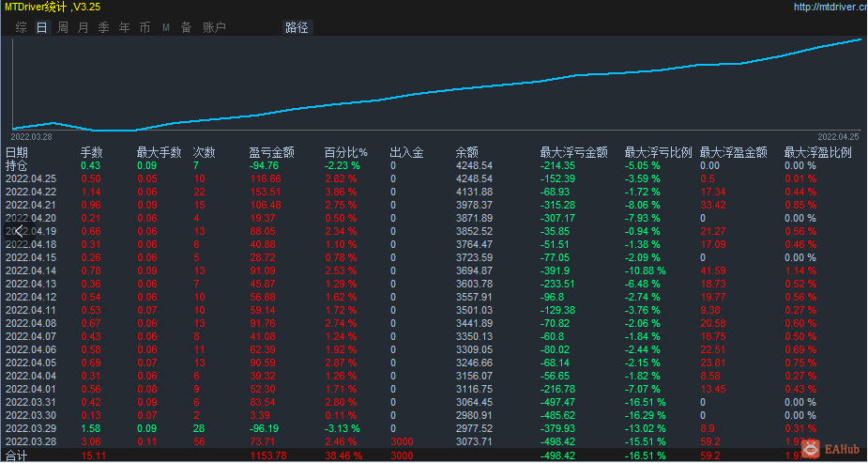The image size is (868, 463).
Task: Open the 月 monthly tab
Action: 83,27
